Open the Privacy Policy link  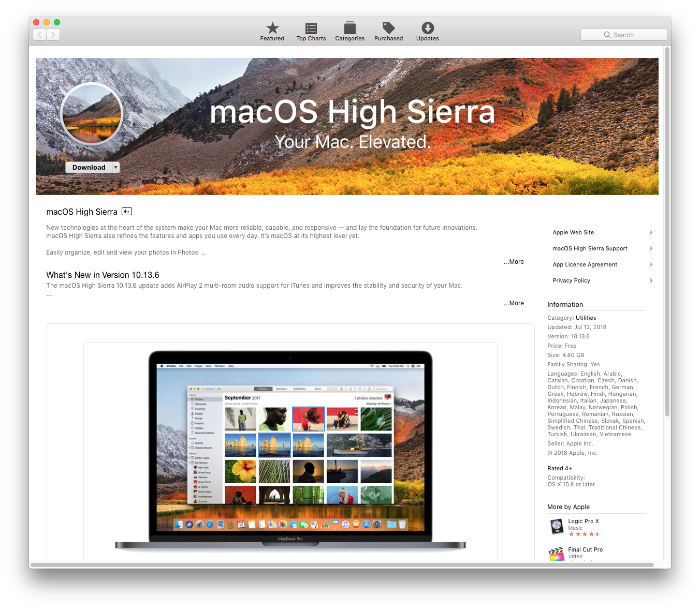pos(571,280)
